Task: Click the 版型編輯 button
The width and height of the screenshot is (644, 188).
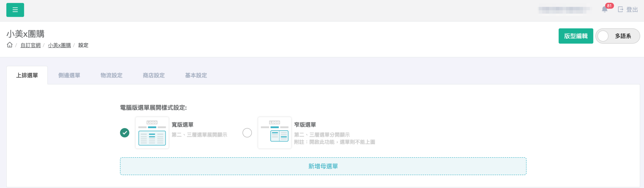Action: [x=576, y=36]
